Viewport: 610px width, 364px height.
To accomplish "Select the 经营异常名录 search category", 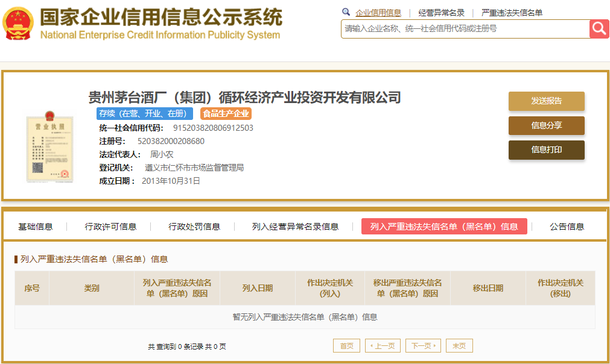I will click(441, 13).
